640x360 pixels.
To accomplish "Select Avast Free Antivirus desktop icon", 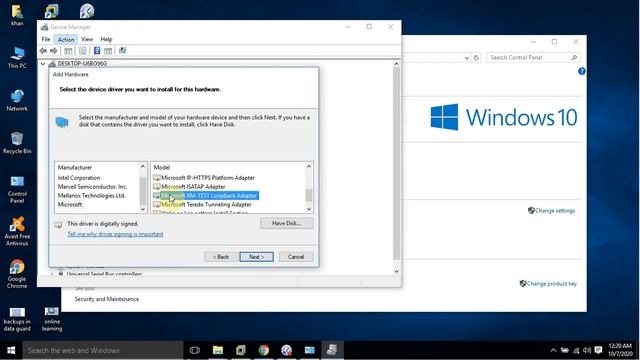I will (x=17, y=232).
